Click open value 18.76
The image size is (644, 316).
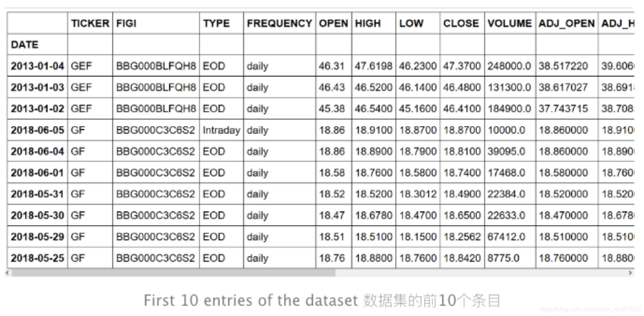click(332, 258)
